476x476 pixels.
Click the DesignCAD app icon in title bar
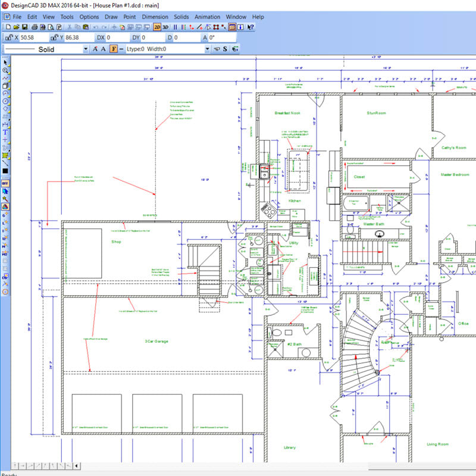pos(5,5)
